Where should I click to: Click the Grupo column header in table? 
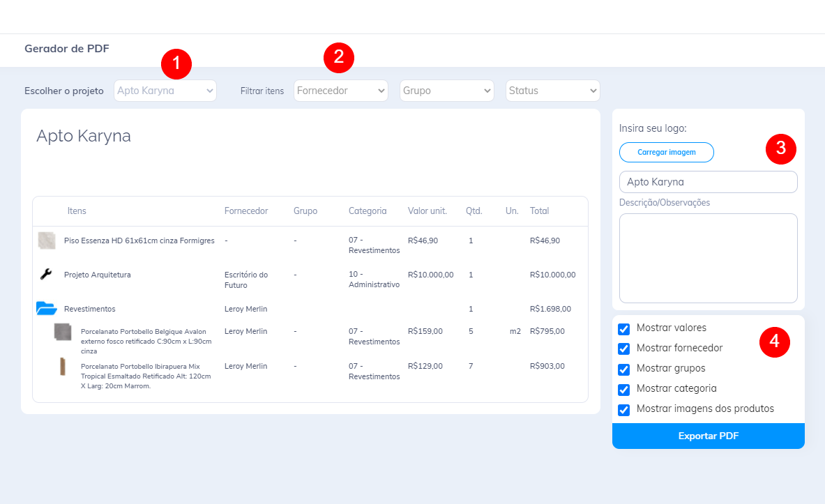pos(305,211)
